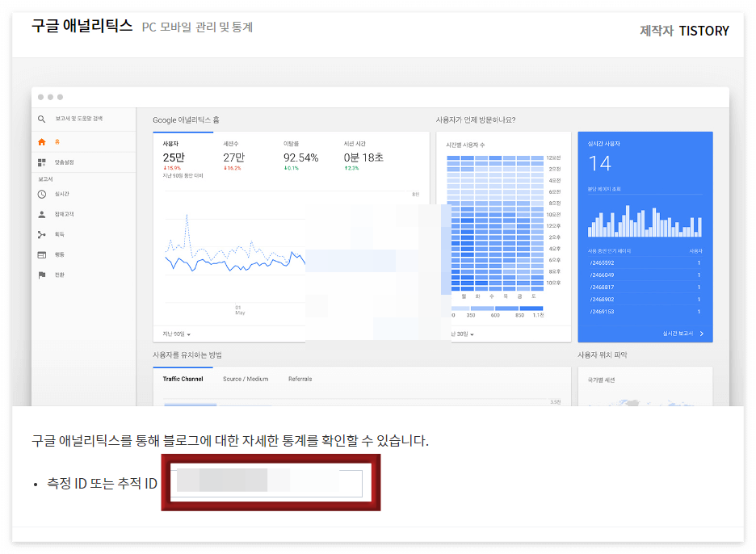Click the /2468817 page row

click(x=645, y=287)
